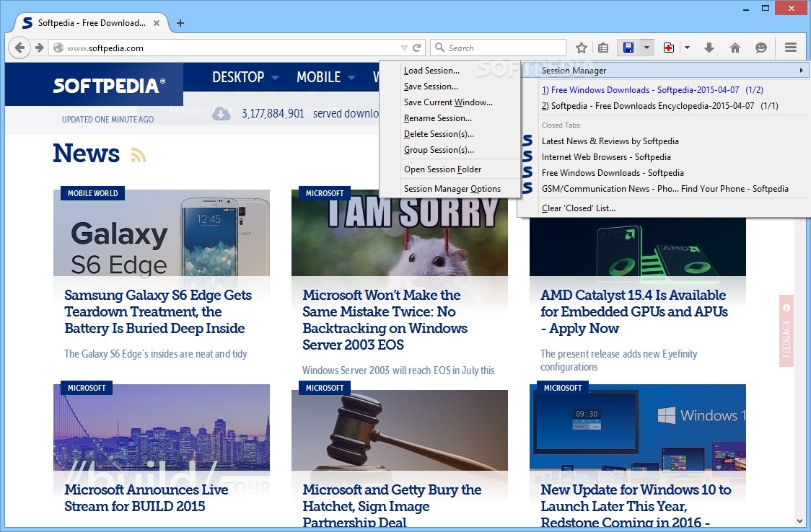Image resolution: width=811 pixels, height=532 pixels.
Task: Click the Galaxy S6 Edge article thumbnail
Action: tap(162, 233)
